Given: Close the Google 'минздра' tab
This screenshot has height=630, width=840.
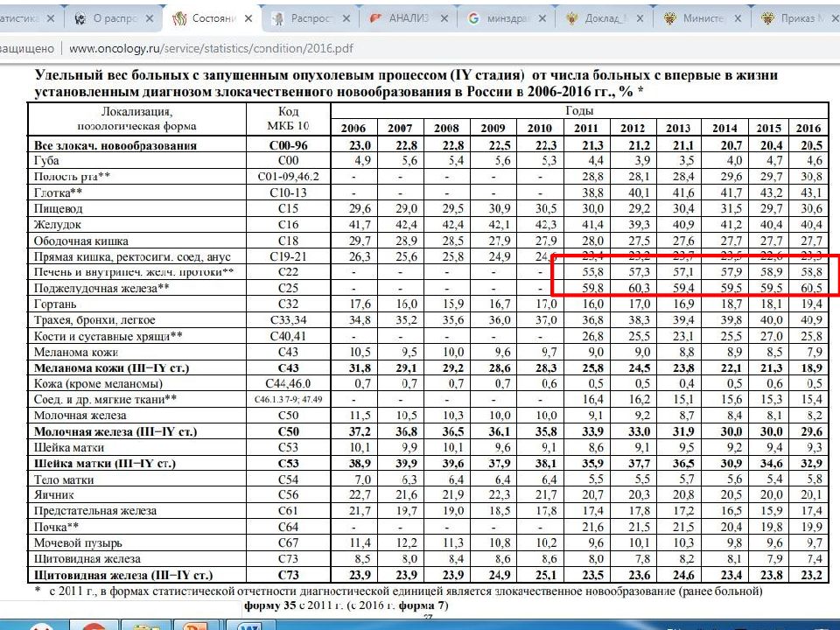Looking at the screenshot, I should [542, 18].
